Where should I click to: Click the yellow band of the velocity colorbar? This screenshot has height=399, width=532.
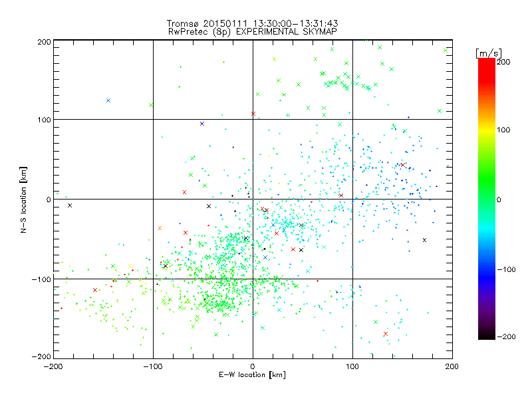[487, 130]
